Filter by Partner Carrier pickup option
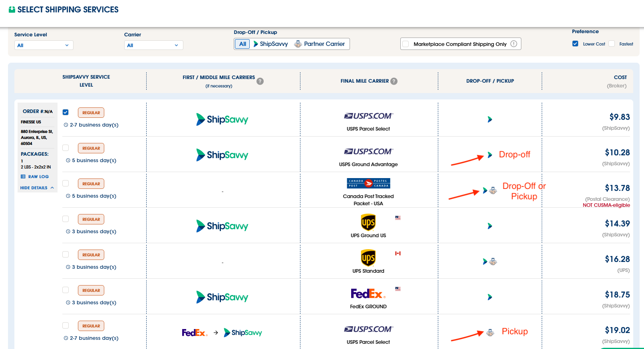Viewport: 644px width, 349px height. pyautogui.click(x=320, y=44)
